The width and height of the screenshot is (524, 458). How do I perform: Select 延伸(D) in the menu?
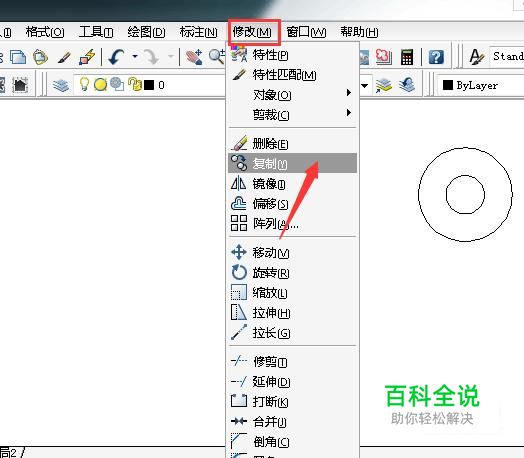click(x=292, y=381)
